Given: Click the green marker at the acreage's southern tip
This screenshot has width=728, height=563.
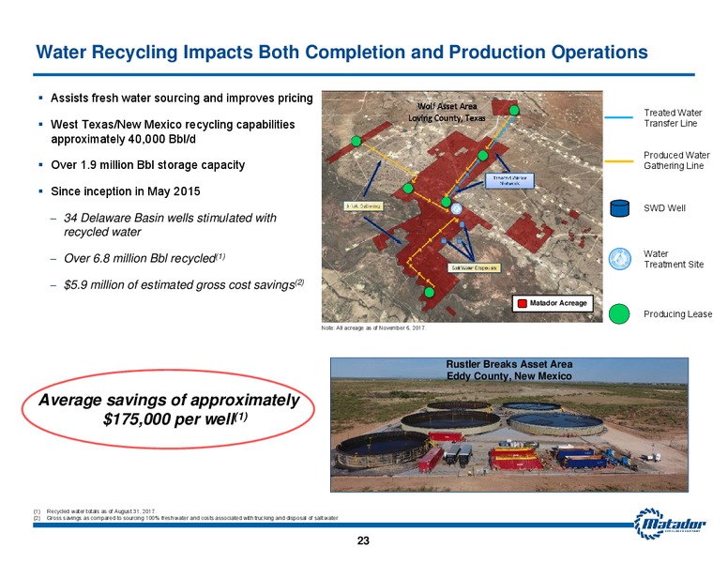Looking at the screenshot, I should 429,292.
